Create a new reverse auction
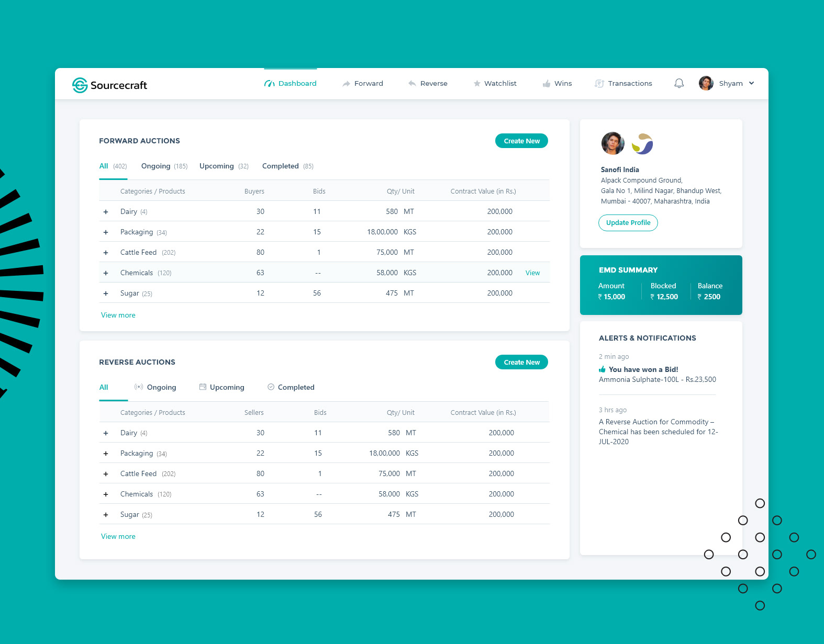824x644 pixels. pos(521,362)
